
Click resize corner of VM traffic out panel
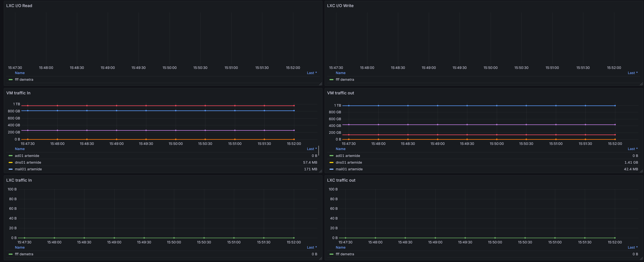tap(641, 171)
